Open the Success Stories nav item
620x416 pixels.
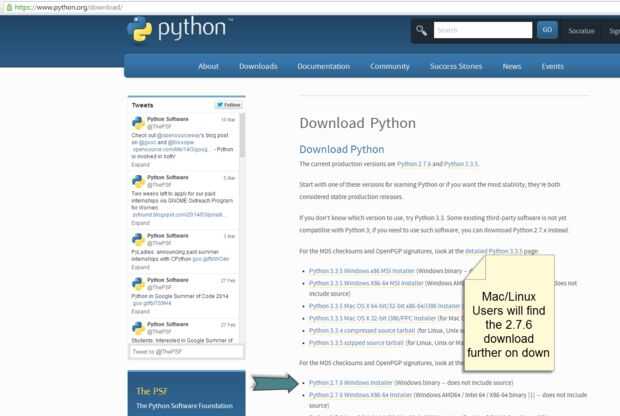pyautogui.click(x=456, y=66)
